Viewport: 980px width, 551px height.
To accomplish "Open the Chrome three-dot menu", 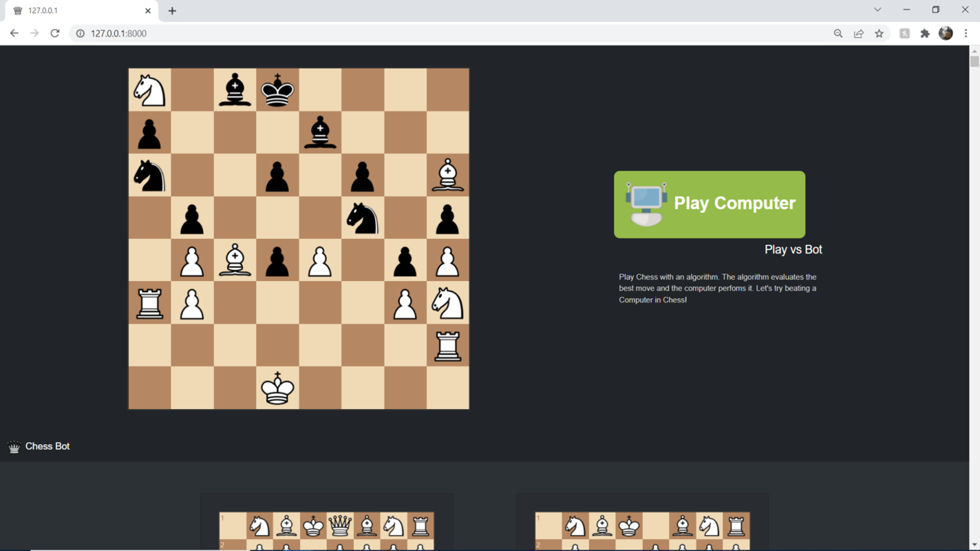I will tap(966, 33).
